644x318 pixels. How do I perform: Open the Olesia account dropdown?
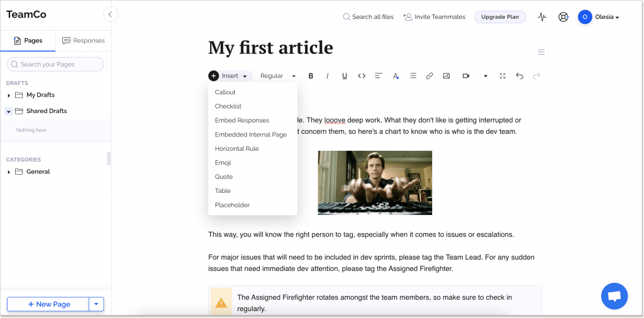tap(607, 17)
